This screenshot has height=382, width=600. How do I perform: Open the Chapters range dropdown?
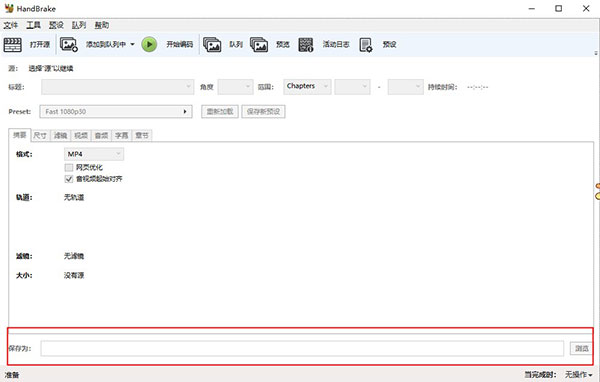tap(307, 87)
